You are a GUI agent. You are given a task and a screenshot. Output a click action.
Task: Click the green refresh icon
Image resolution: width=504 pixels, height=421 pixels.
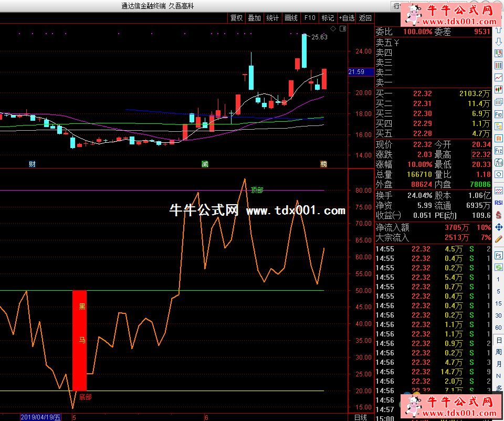pos(499,267)
